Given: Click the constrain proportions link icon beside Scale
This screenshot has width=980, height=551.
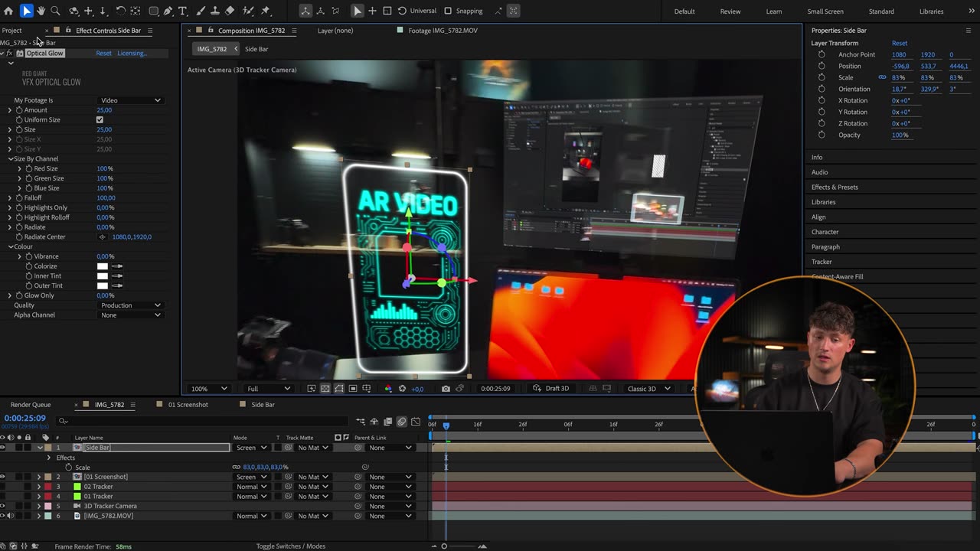Looking at the screenshot, I should [882, 77].
